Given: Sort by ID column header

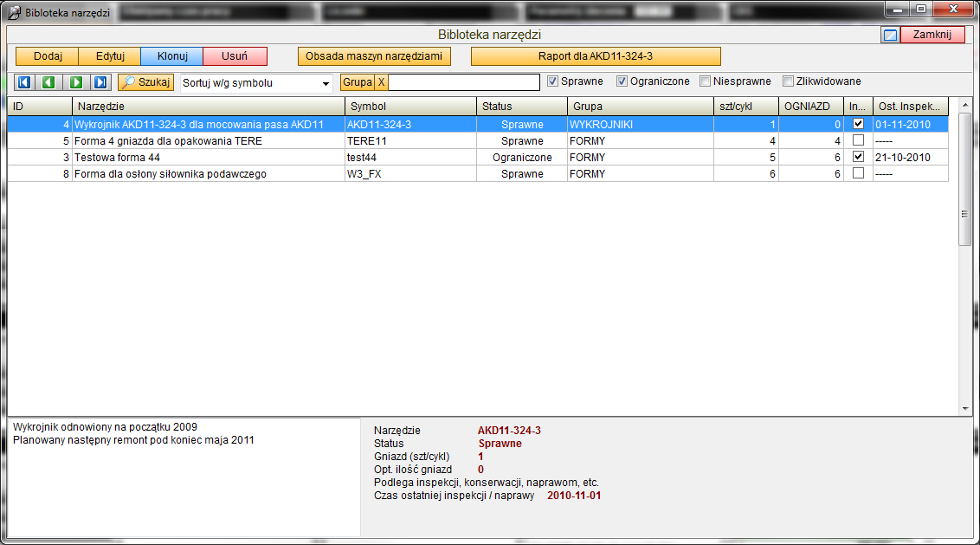Looking at the screenshot, I should point(40,107).
